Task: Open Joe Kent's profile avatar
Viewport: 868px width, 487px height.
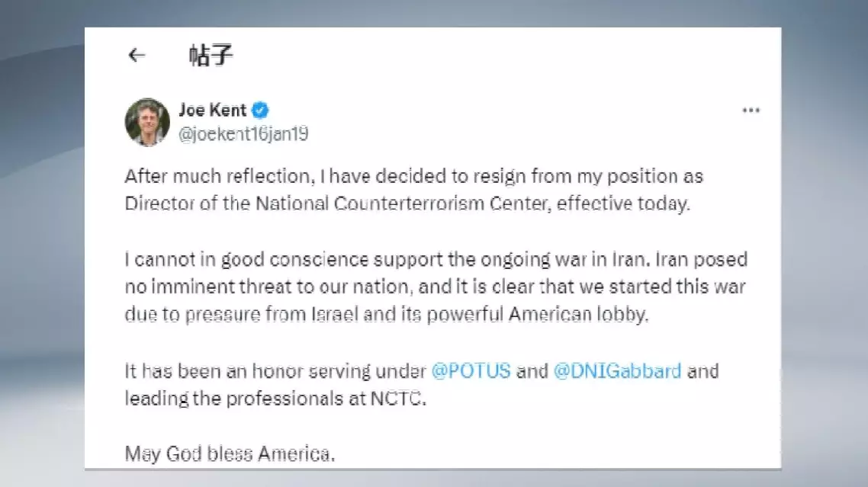Action: pyautogui.click(x=147, y=122)
